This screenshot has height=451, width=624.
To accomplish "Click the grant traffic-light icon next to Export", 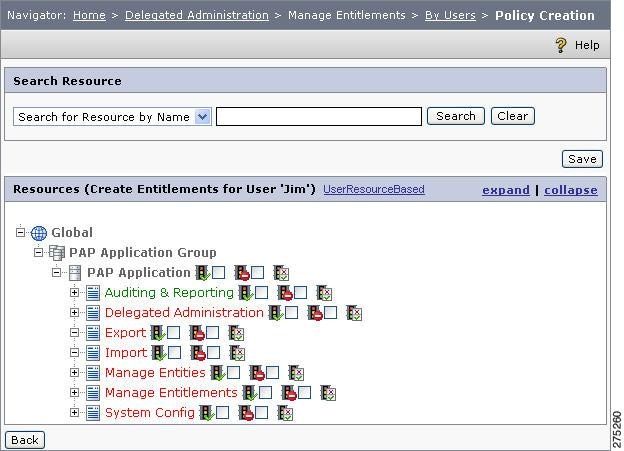I will pos(158,333).
